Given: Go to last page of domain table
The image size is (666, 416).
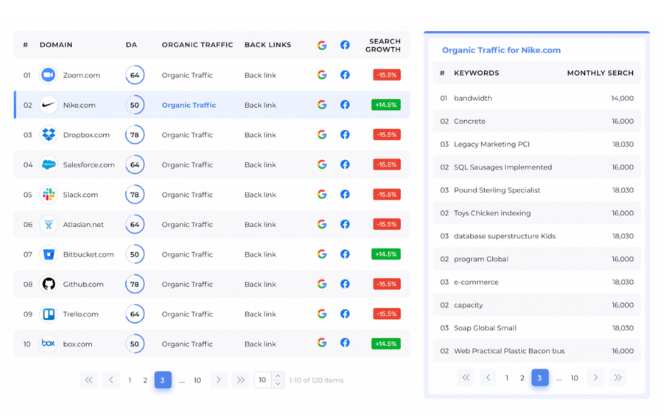Looking at the screenshot, I should point(240,380).
